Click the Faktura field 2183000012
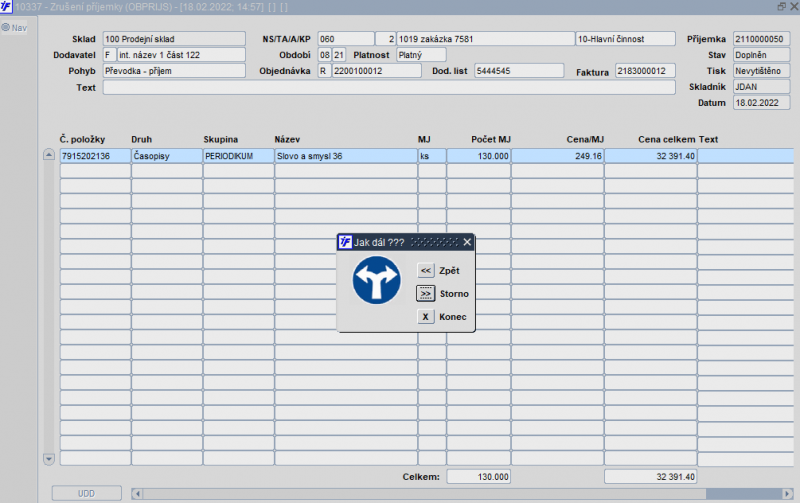The image size is (800, 503). (x=645, y=71)
